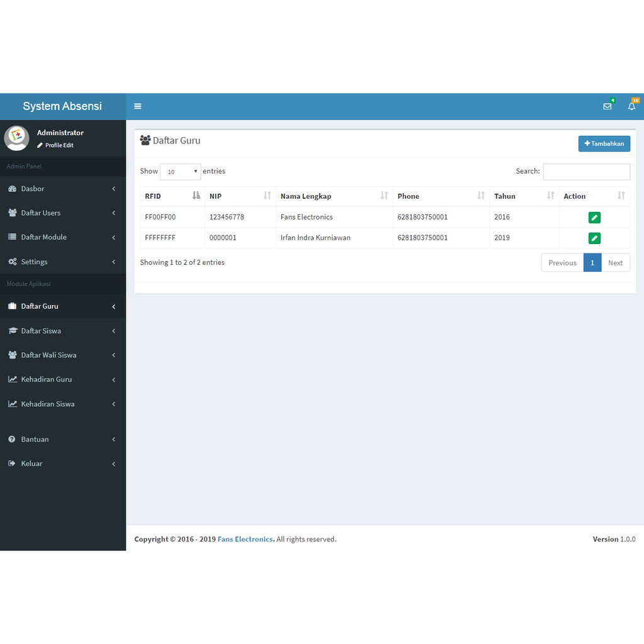
Task: Sort by Tahun column
Action: (x=524, y=196)
